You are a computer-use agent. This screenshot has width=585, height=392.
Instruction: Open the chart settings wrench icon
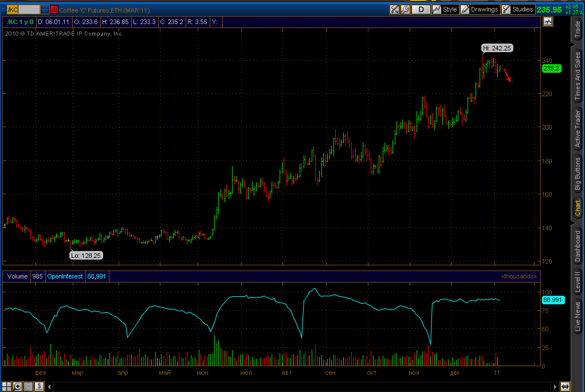click(x=405, y=9)
